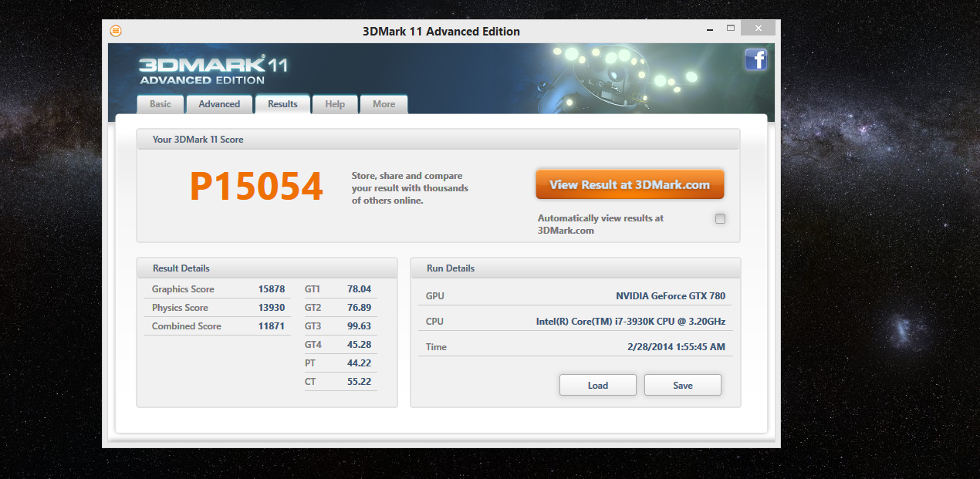Viewport: 980px width, 479px height.
Task: Maximize the 3DMark 11 window
Action: click(x=731, y=29)
